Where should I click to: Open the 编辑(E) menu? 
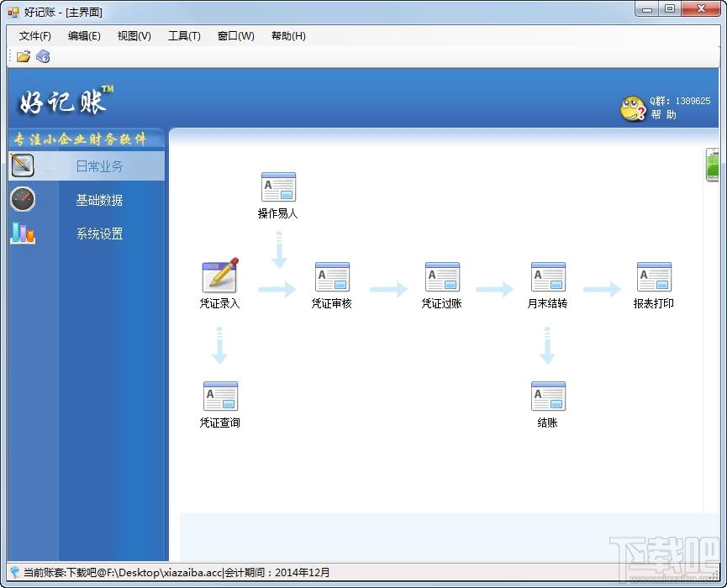pos(84,36)
